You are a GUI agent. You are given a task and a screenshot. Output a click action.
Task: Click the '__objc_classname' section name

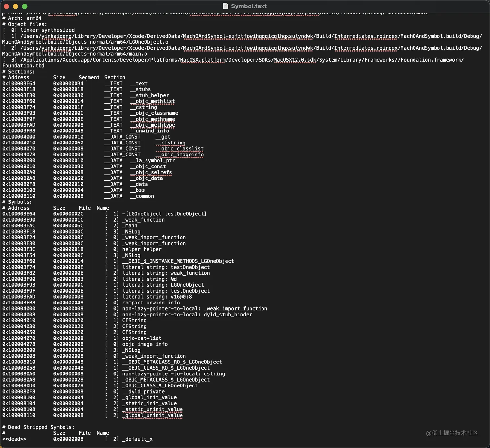pos(154,113)
